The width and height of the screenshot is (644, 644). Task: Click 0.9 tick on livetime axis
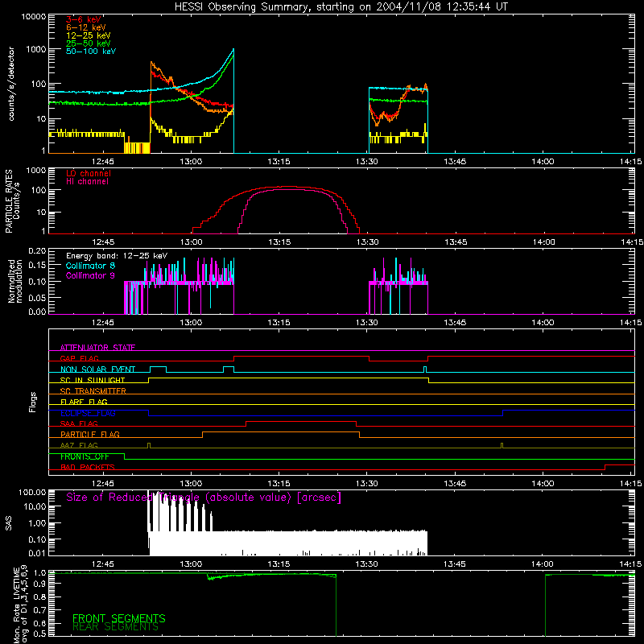[x=39, y=584]
